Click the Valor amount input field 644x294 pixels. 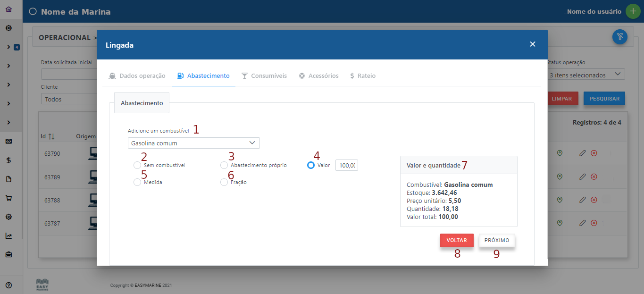coord(346,165)
